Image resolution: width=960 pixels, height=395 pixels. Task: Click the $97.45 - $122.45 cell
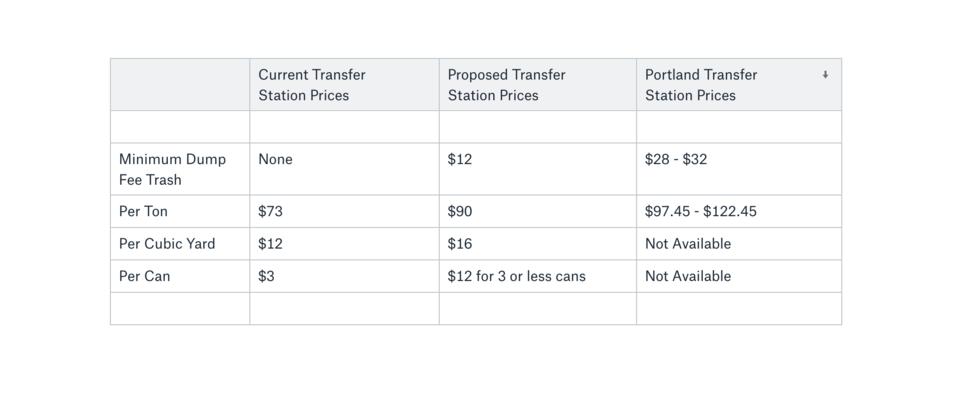(739, 211)
